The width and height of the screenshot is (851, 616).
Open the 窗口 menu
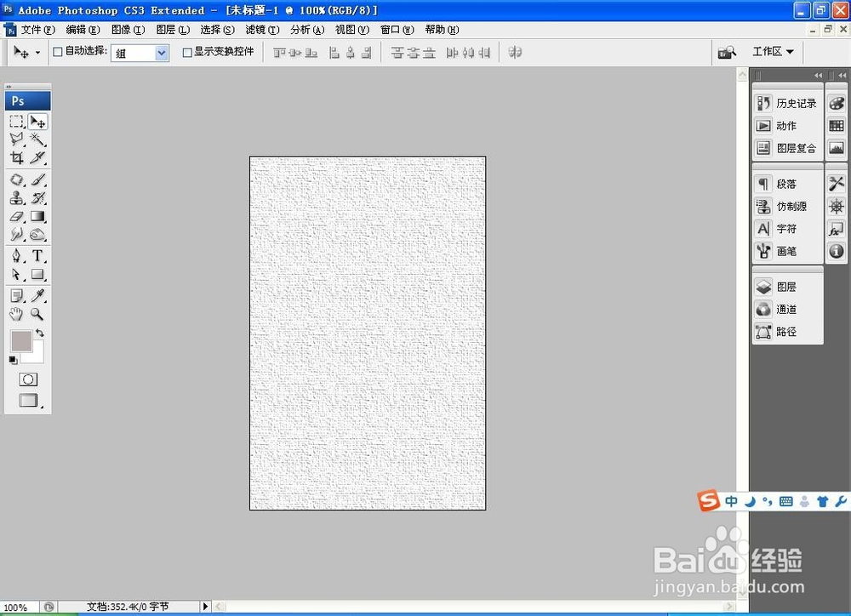click(x=397, y=30)
